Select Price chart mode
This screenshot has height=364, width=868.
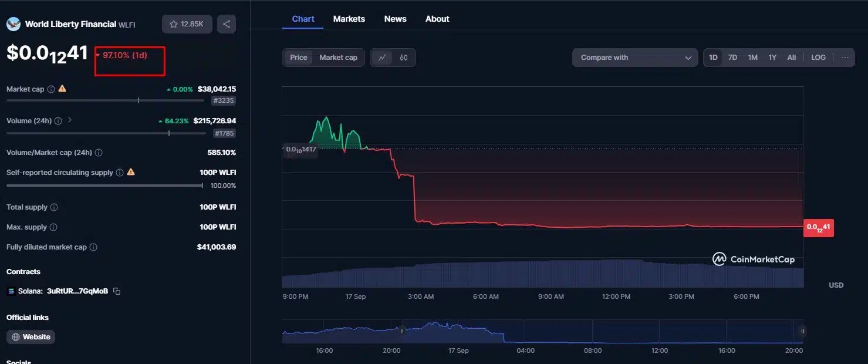pyautogui.click(x=299, y=58)
